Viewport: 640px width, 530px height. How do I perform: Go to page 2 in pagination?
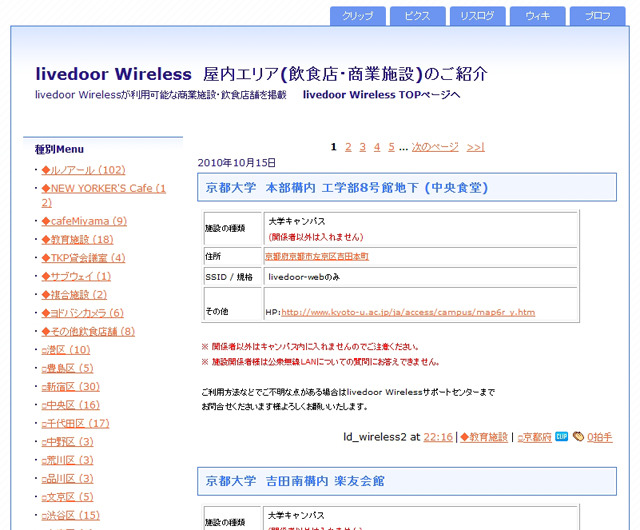click(x=348, y=147)
